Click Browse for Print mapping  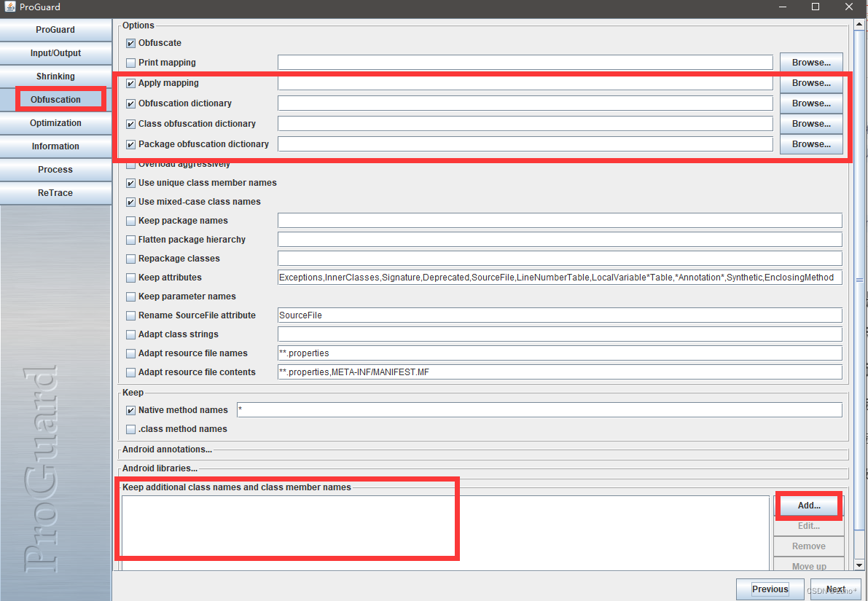(811, 63)
